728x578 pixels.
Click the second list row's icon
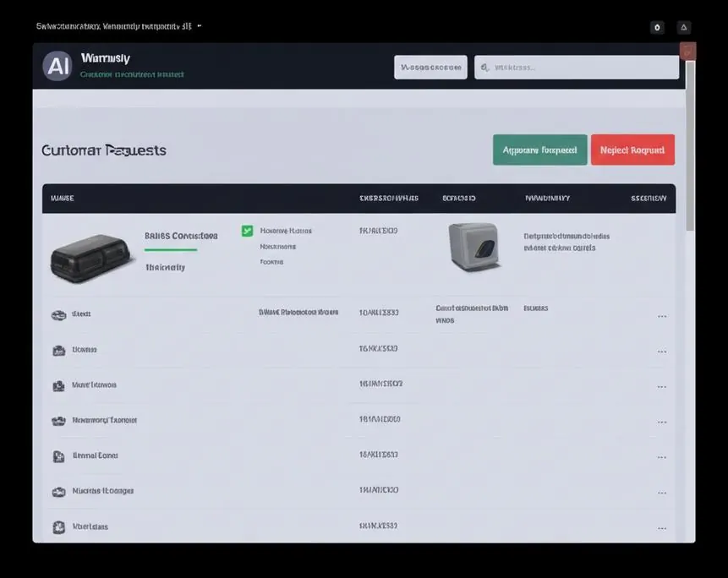tap(59, 351)
